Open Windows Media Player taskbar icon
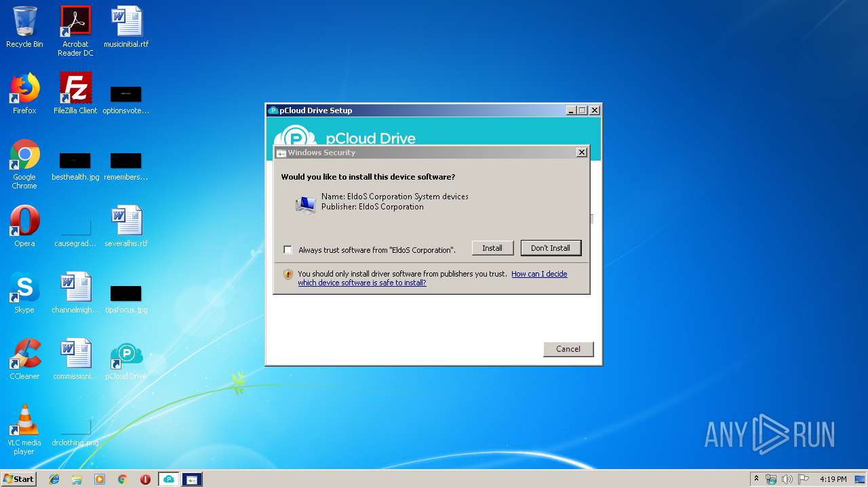Screen dimensions: 868x488 click(100, 479)
